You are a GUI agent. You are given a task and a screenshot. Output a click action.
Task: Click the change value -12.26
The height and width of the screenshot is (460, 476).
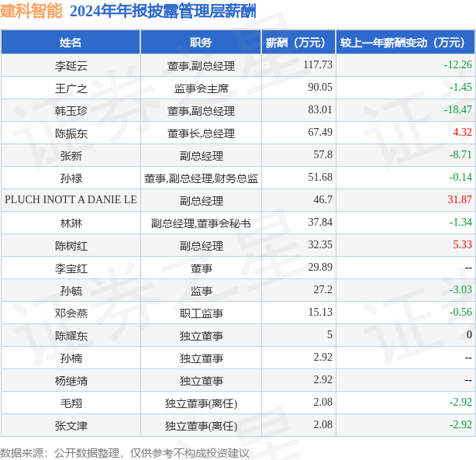point(458,64)
